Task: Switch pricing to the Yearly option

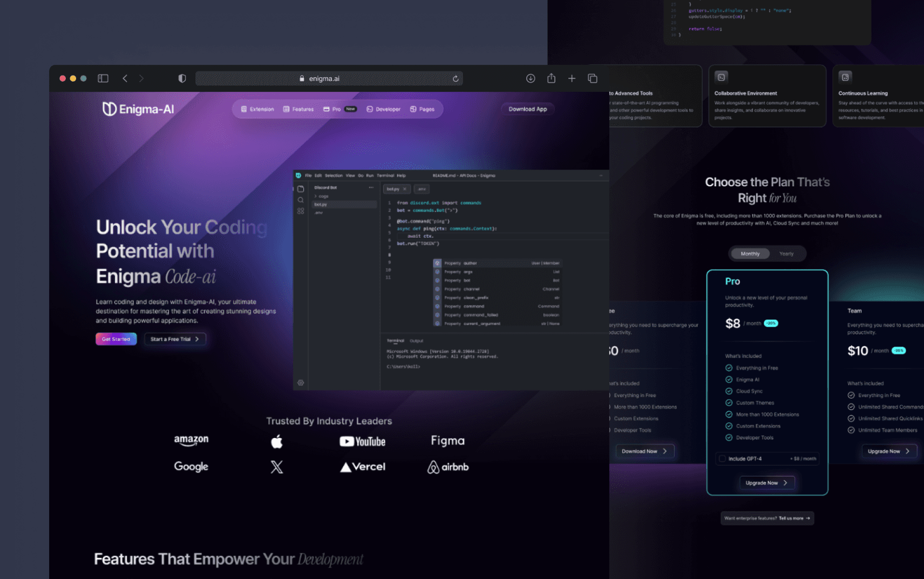Action: pos(786,254)
